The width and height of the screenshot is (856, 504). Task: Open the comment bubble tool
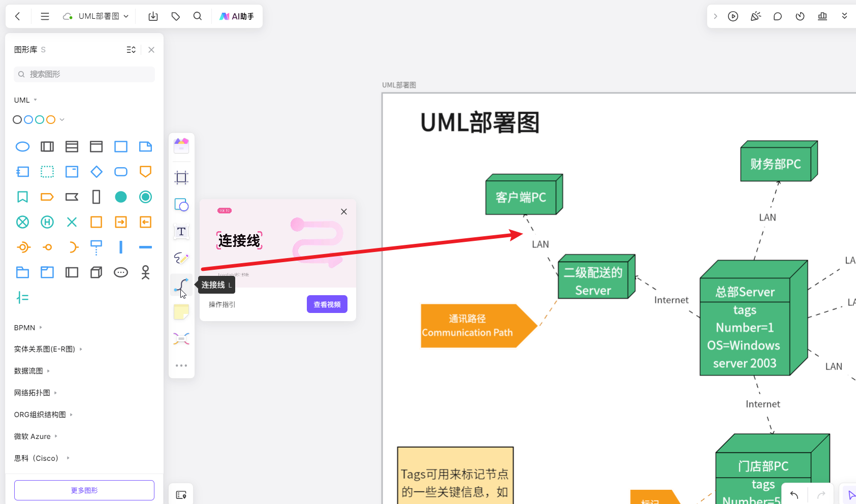pos(777,16)
